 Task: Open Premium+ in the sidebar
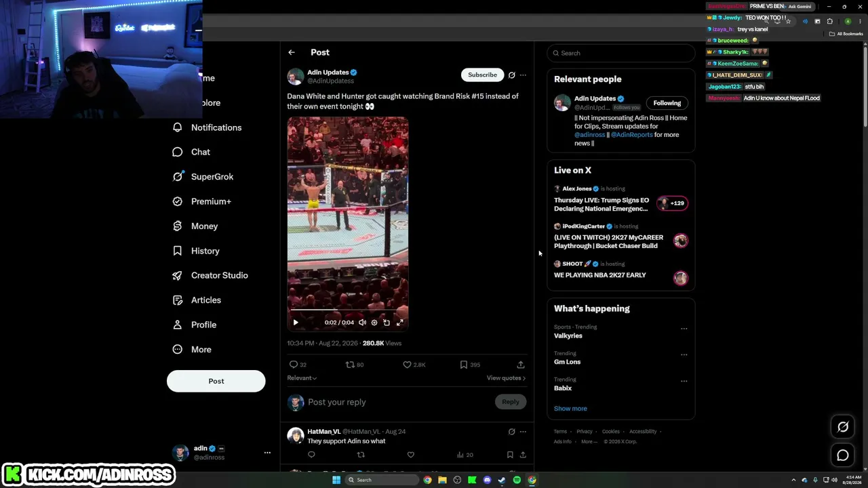pyautogui.click(x=202, y=201)
